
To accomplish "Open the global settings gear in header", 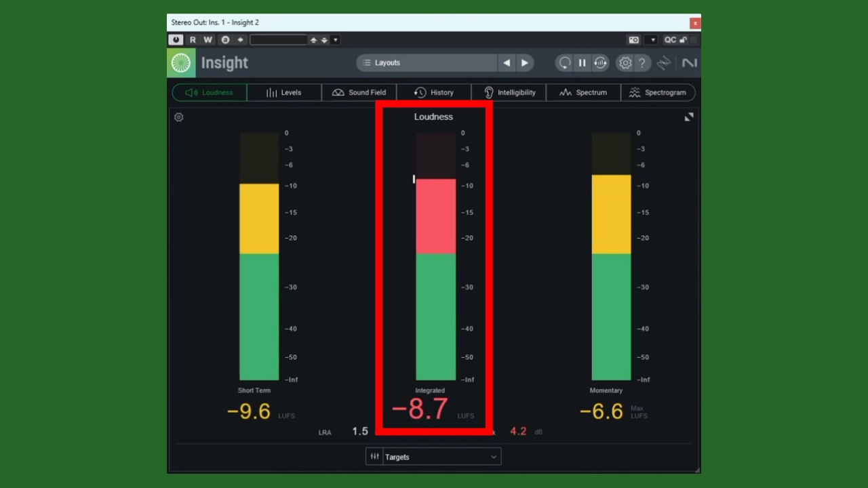I will [x=625, y=63].
